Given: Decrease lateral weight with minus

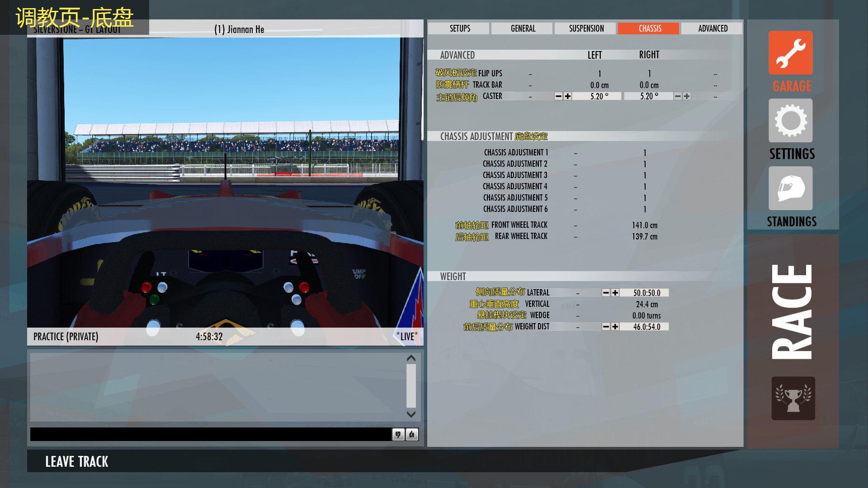Looking at the screenshot, I should (x=606, y=293).
